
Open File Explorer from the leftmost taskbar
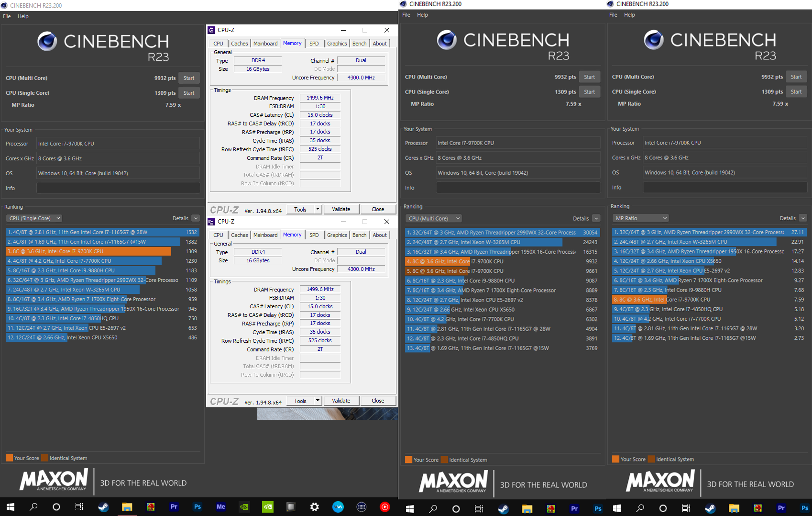127,507
